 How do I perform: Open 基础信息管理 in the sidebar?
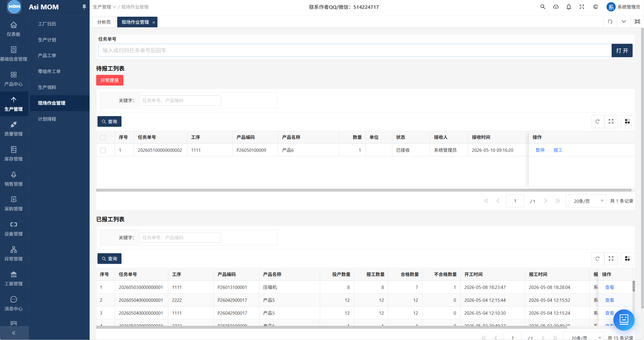coord(14,54)
